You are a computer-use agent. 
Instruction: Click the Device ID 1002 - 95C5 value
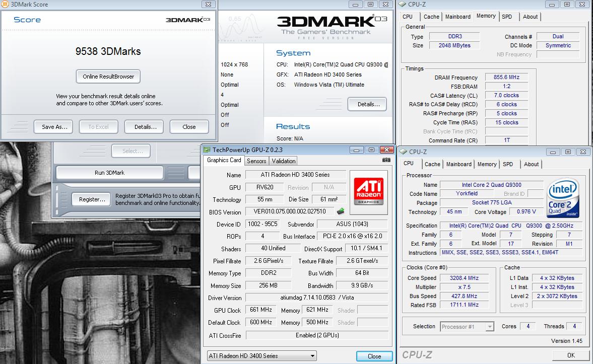point(262,224)
